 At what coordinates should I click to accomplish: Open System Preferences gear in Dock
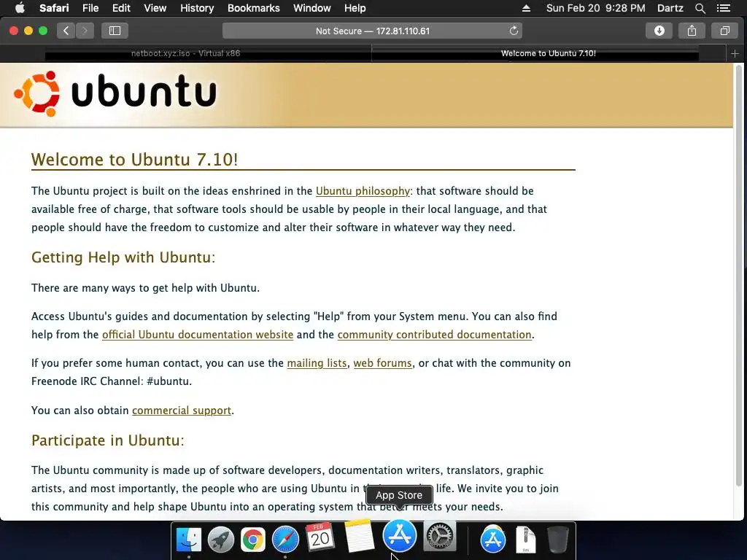440,536
